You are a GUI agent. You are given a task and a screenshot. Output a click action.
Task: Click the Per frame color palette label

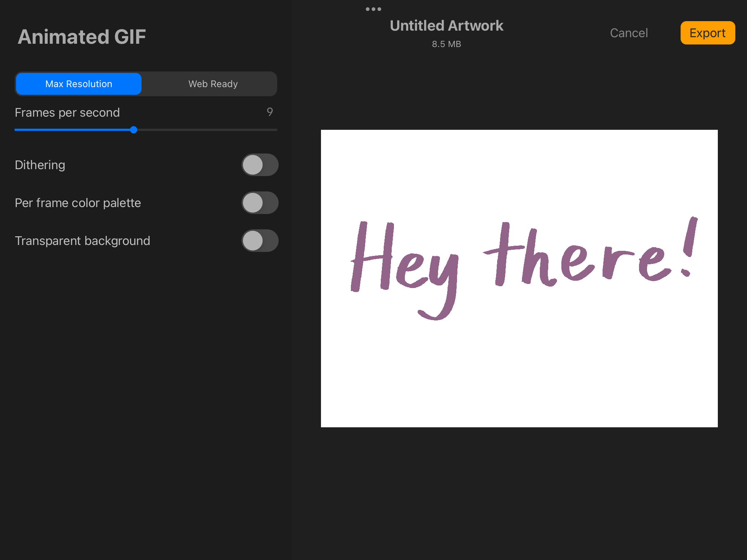pyautogui.click(x=78, y=203)
